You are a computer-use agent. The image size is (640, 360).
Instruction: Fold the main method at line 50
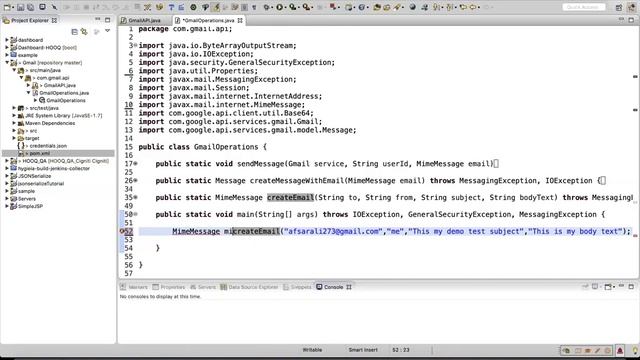click(x=136, y=214)
